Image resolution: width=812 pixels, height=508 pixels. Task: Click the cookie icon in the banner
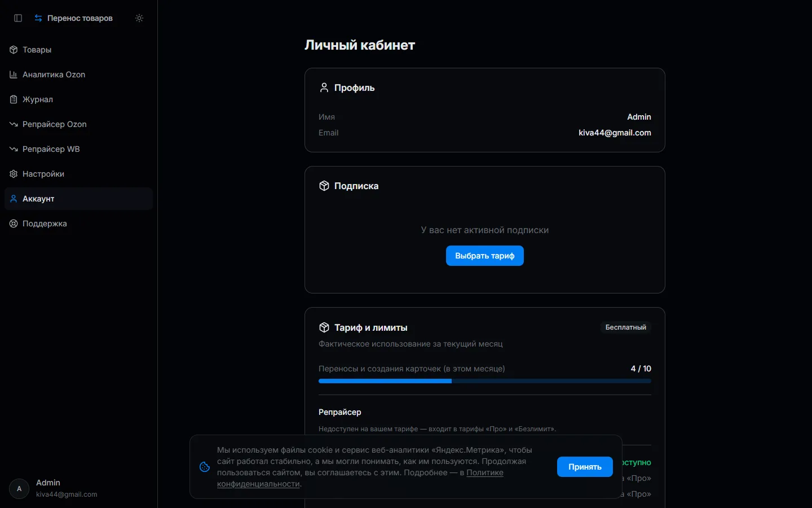click(205, 467)
